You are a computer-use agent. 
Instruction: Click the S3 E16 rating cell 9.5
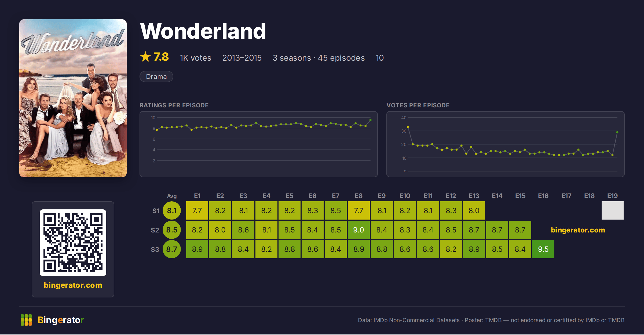[x=543, y=249]
